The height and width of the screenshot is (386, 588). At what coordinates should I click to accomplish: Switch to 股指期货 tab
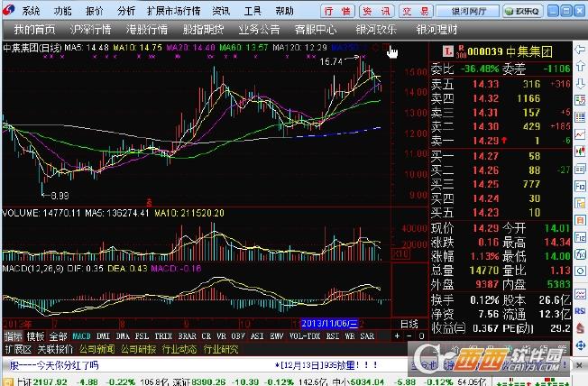(x=203, y=29)
